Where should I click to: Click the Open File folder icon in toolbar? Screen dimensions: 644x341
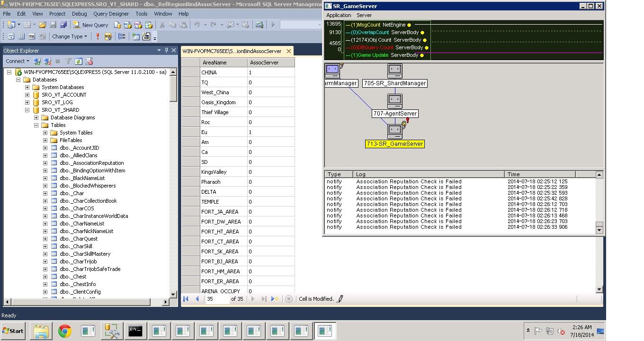(x=43, y=25)
